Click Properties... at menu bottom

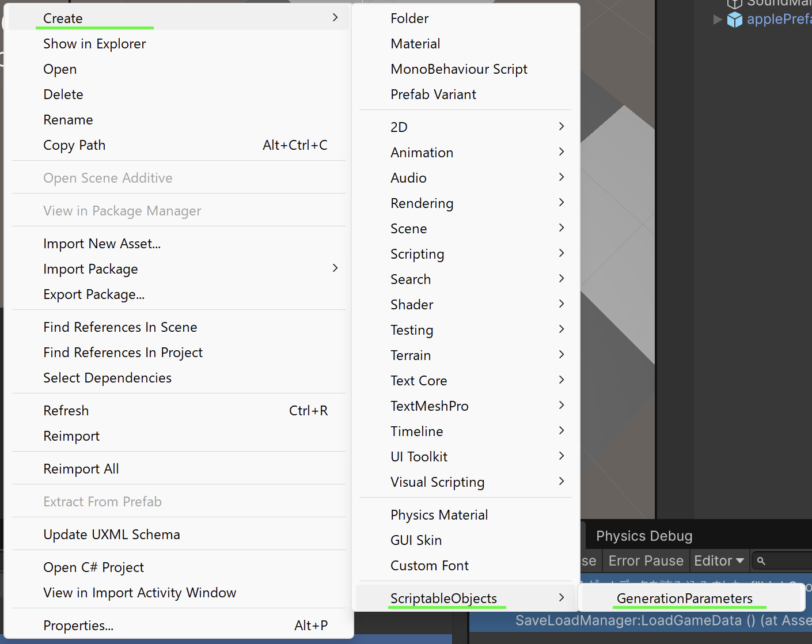click(78, 626)
